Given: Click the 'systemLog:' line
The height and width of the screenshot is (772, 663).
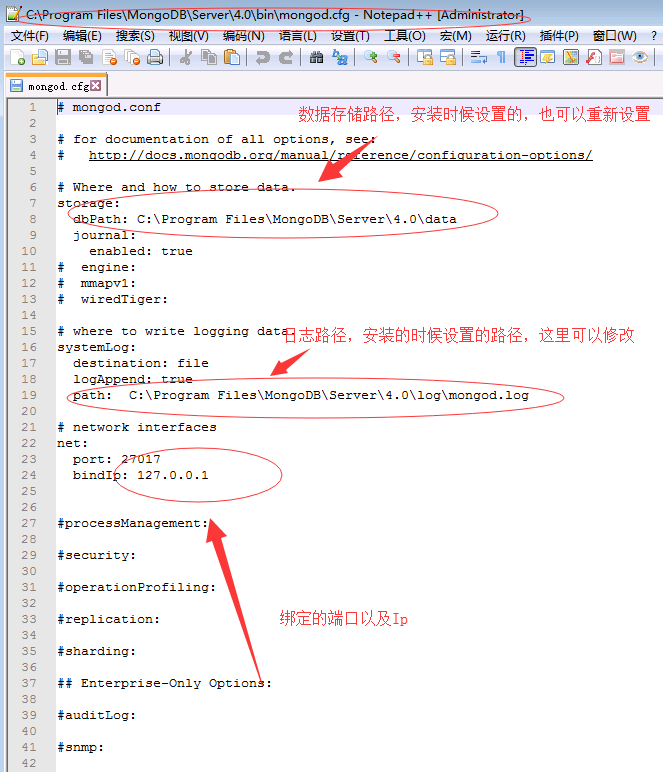Looking at the screenshot, I should (96, 347).
